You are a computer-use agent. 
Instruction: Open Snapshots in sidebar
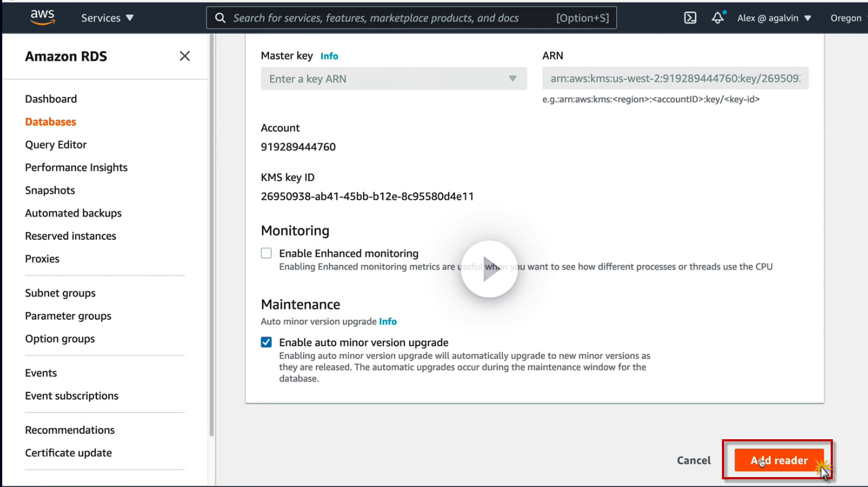click(50, 191)
